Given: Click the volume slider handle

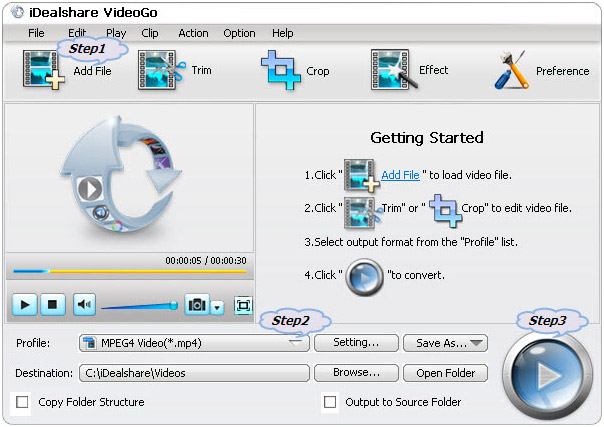Looking at the screenshot, I should pos(174,305).
